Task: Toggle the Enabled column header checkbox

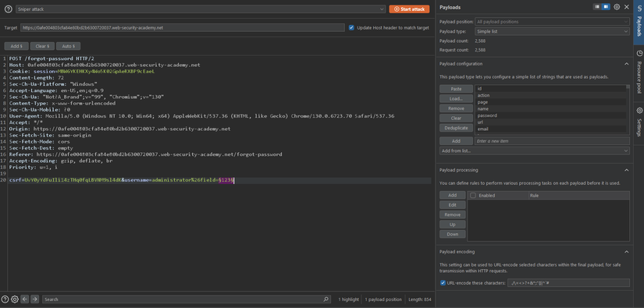Action: click(x=473, y=196)
